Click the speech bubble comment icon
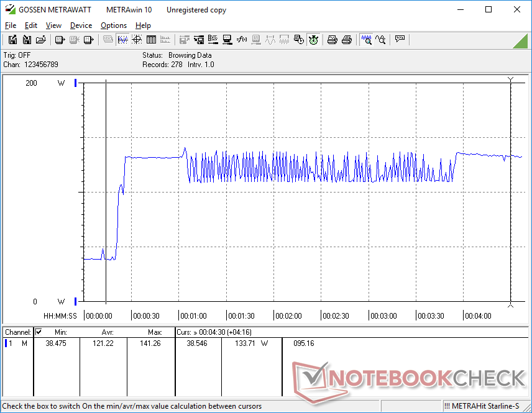Viewport: 532px width, 413px height. coord(400,39)
